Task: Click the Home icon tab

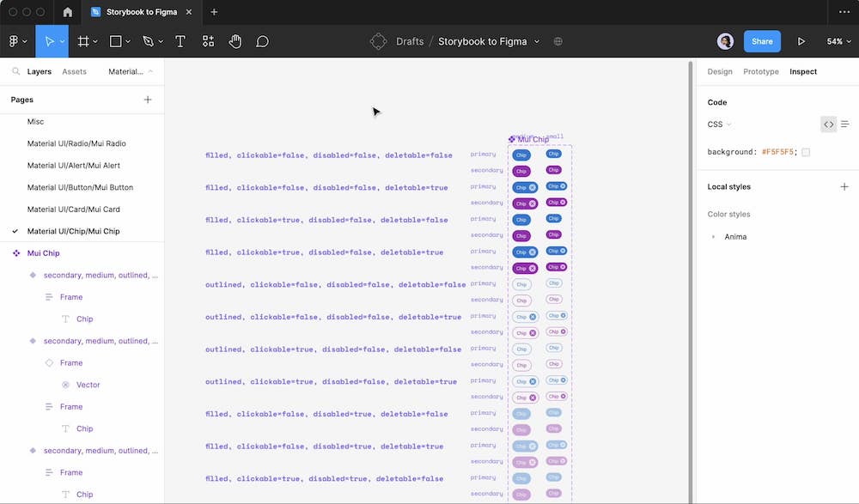Action: click(68, 12)
